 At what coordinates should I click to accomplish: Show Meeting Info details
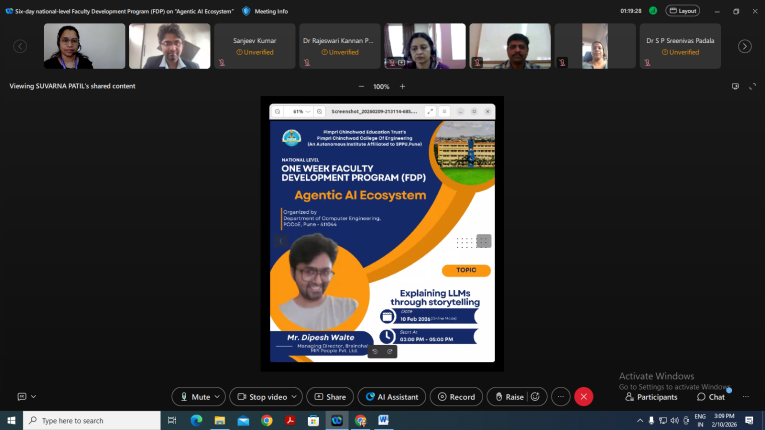pyautogui.click(x=265, y=11)
